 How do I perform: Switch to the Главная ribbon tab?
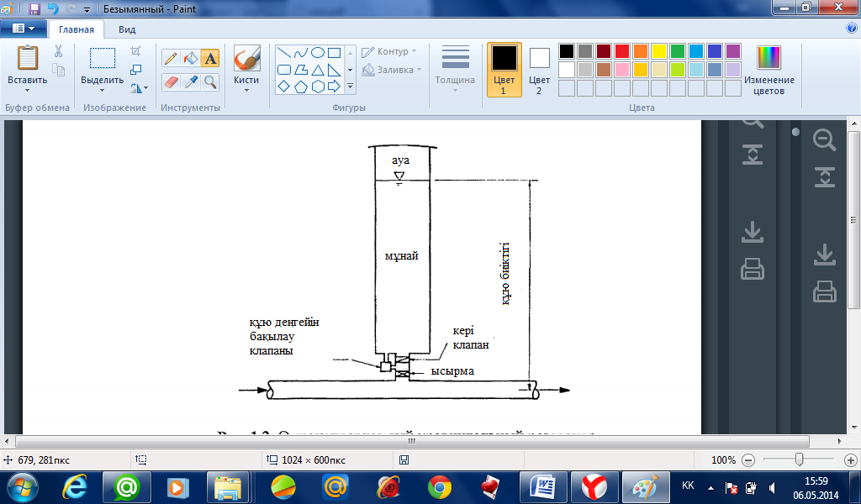tap(77, 29)
